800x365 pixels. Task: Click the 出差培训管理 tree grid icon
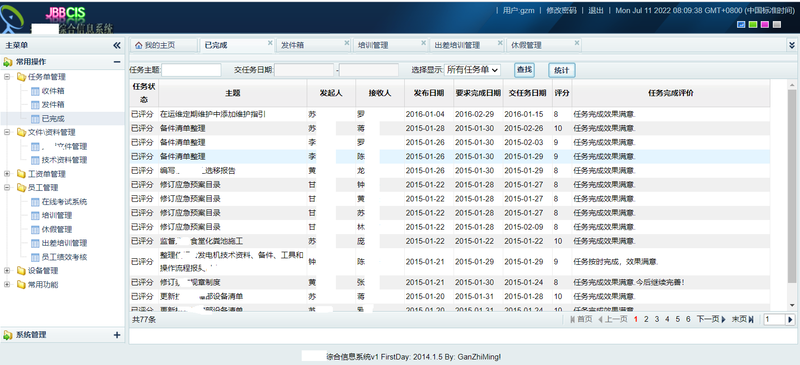tap(35, 244)
